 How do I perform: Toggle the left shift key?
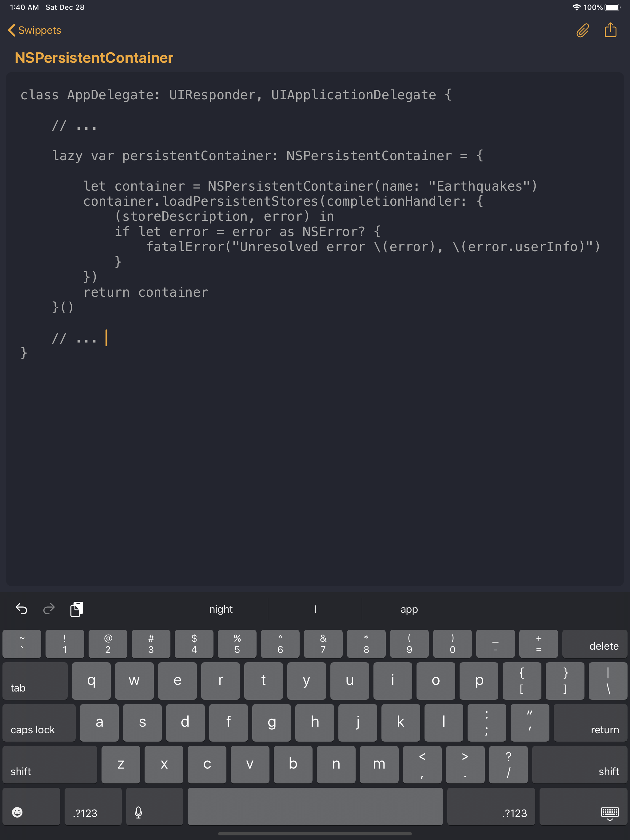pos(50,764)
